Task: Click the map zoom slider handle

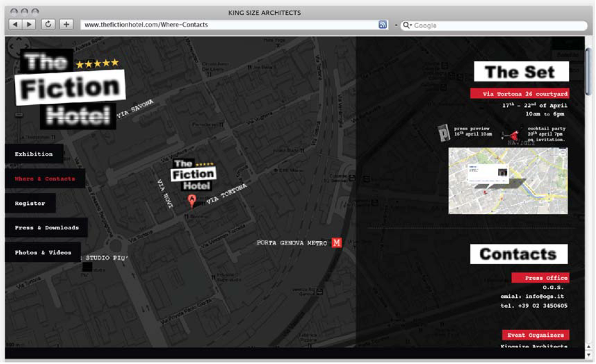Action: coord(19,114)
